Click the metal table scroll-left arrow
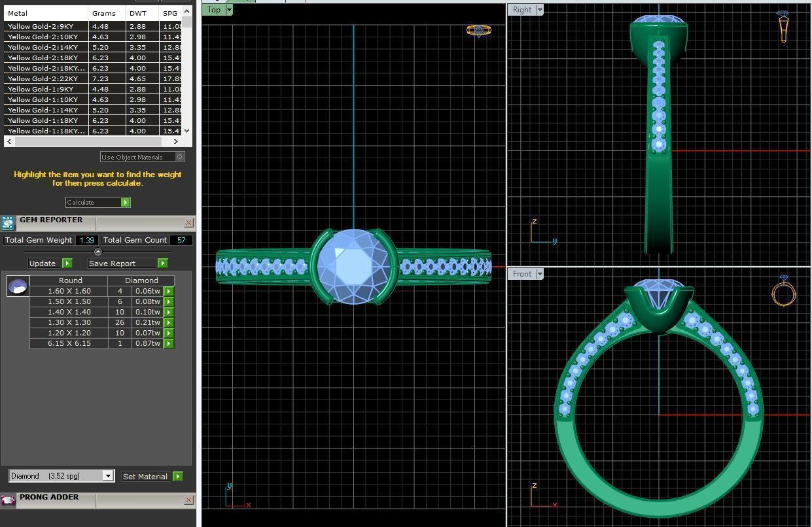This screenshot has height=527, width=812. (x=9, y=141)
